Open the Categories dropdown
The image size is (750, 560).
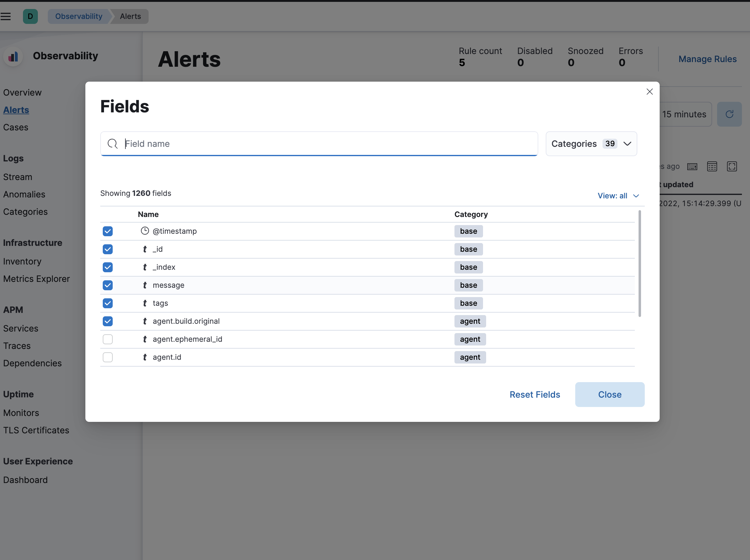[591, 143]
